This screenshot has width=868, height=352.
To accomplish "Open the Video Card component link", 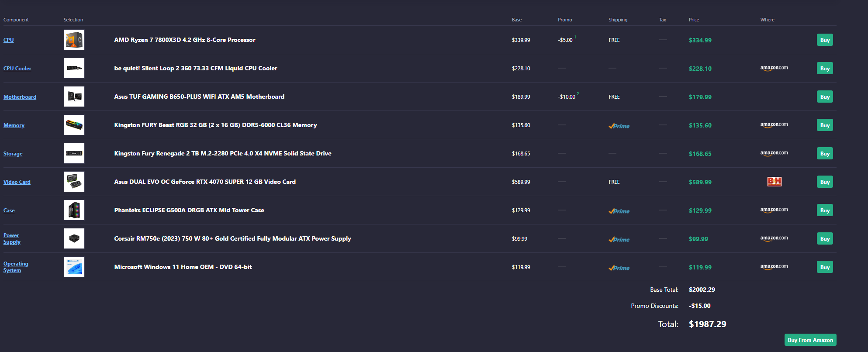I will click(17, 182).
